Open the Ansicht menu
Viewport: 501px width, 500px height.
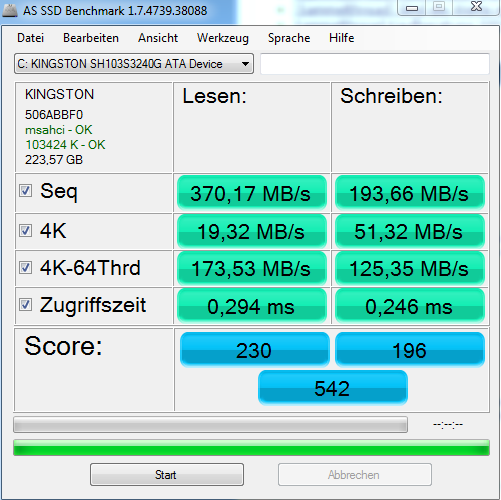tap(158, 38)
